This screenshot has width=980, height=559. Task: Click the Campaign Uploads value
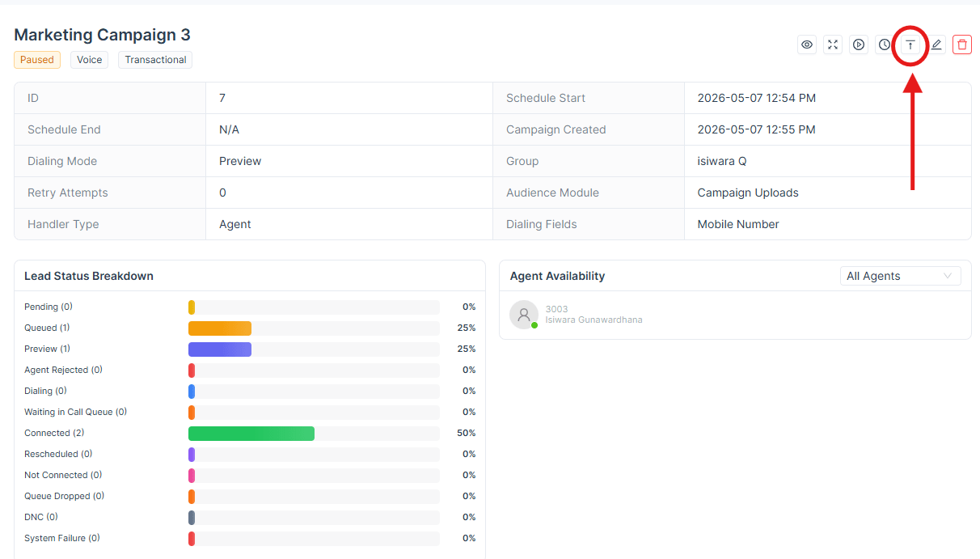(x=748, y=193)
